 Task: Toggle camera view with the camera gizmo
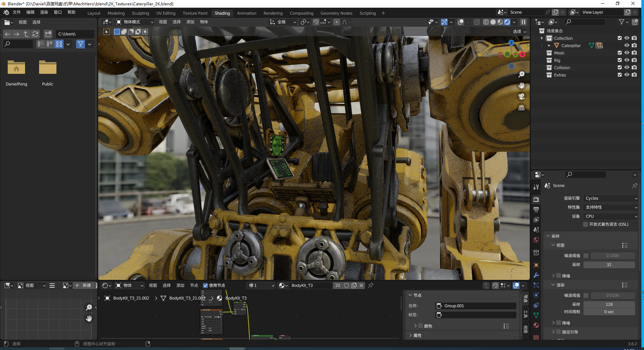[x=521, y=97]
